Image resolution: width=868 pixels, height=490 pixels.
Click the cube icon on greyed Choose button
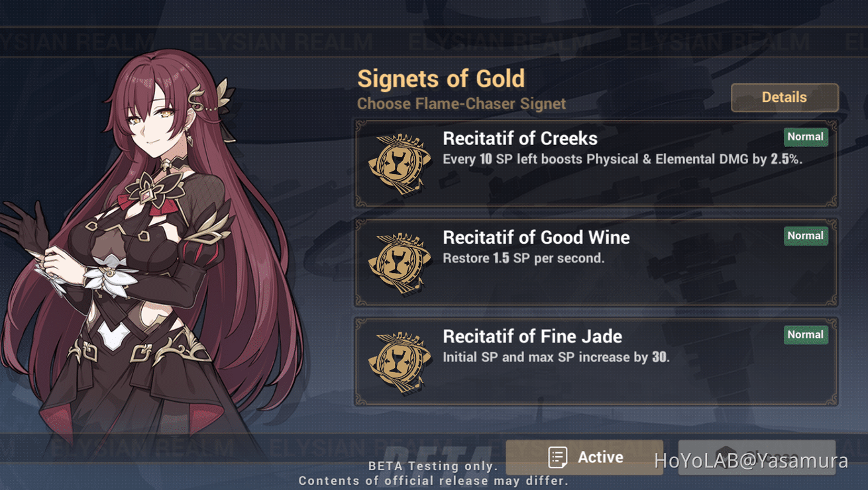click(x=726, y=454)
